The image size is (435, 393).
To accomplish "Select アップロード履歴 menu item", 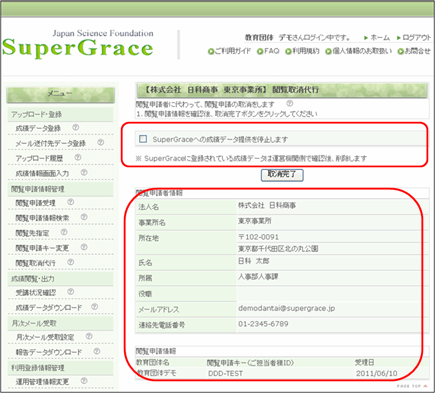I will pos(39,158).
